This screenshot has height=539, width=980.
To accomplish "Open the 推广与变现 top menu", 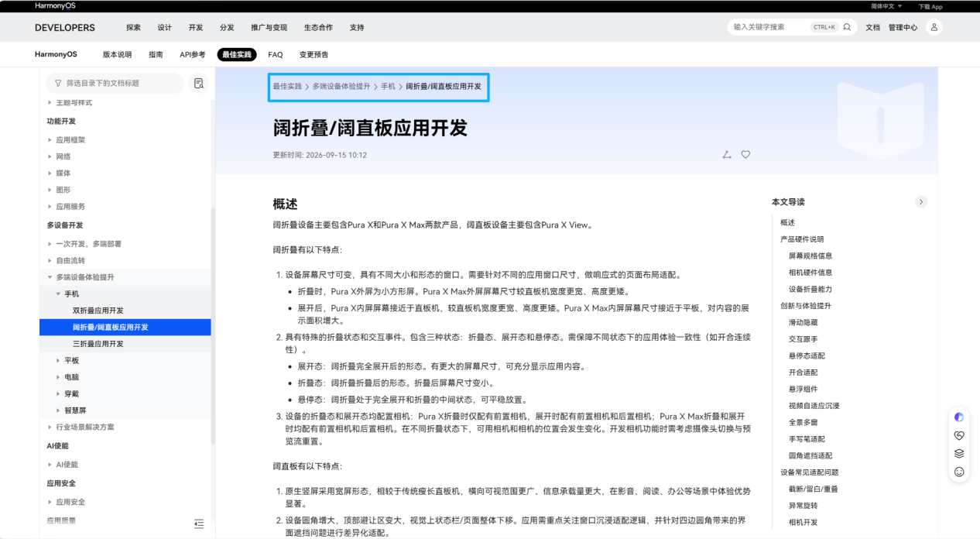I will click(x=269, y=28).
